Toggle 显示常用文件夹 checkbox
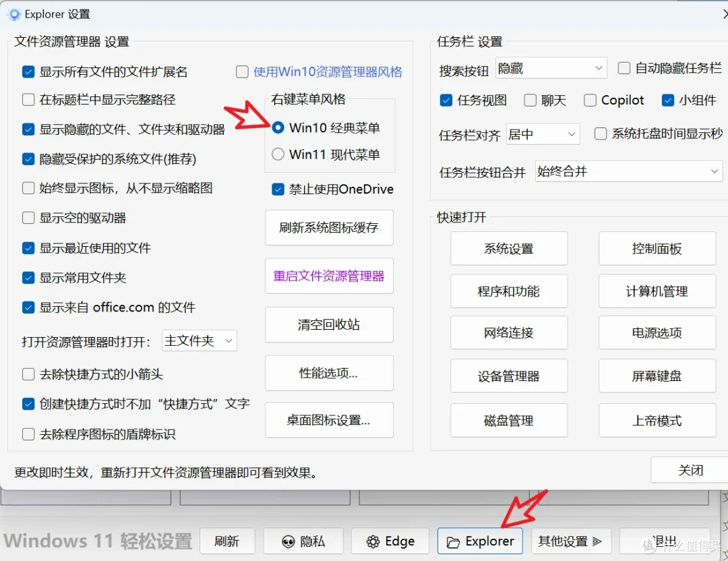This screenshot has height=561, width=728. click(28, 278)
